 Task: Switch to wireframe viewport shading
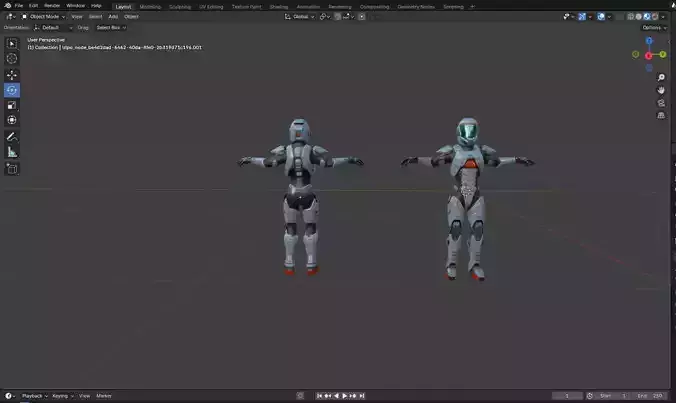click(x=631, y=17)
